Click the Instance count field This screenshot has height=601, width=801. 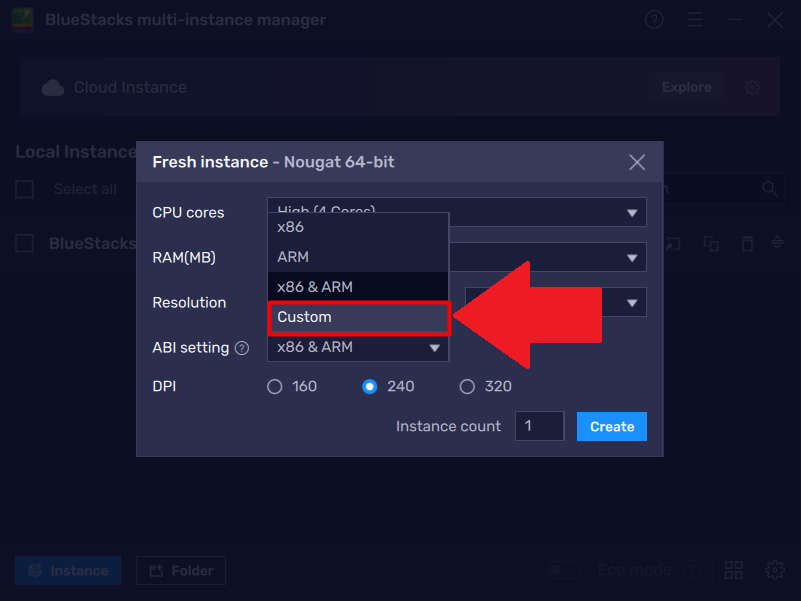coord(539,426)
